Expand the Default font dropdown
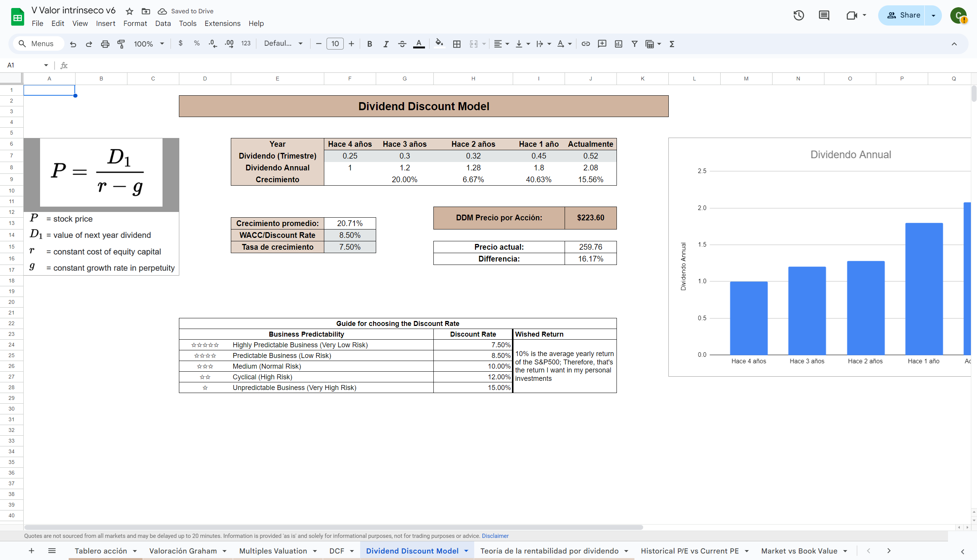 tap(283, 43)
